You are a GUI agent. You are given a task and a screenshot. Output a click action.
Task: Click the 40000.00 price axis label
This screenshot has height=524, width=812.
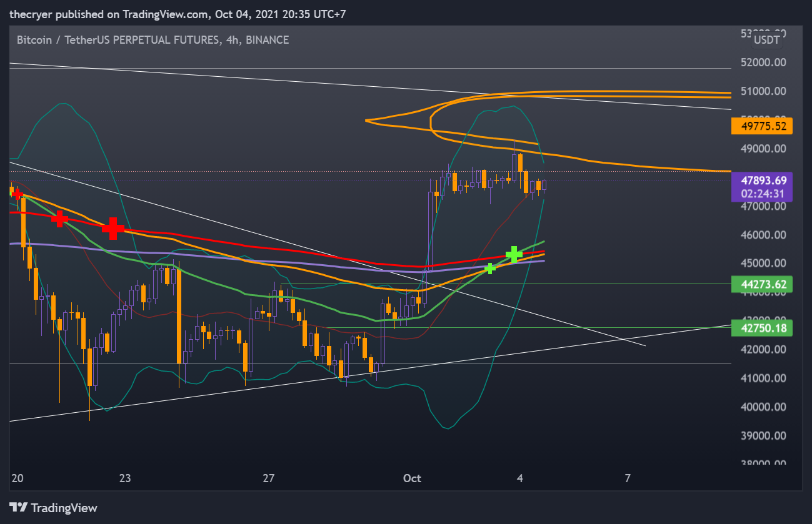click(763, 407)
